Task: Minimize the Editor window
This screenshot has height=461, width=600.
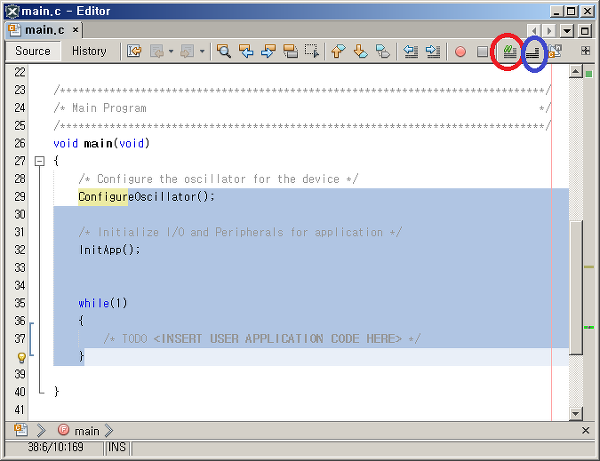Action: [556, 11]
